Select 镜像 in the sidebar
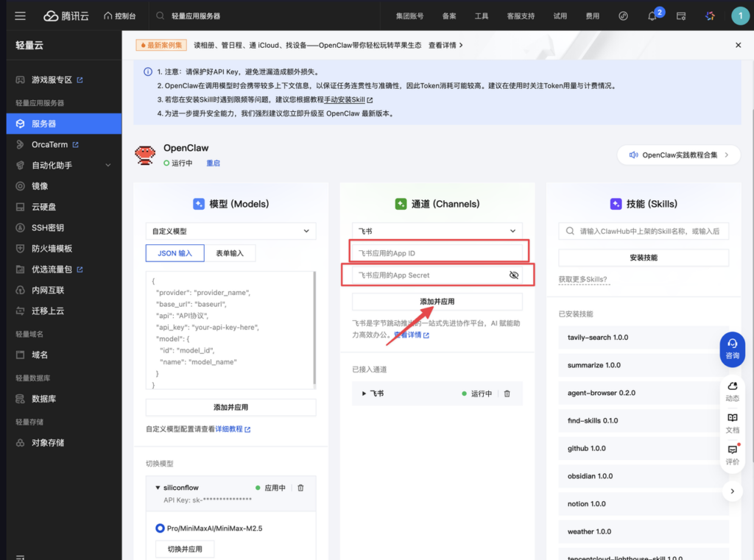 click(40, 186)
